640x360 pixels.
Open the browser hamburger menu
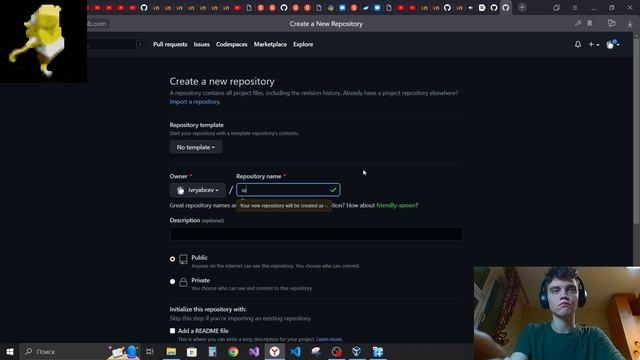575,7
